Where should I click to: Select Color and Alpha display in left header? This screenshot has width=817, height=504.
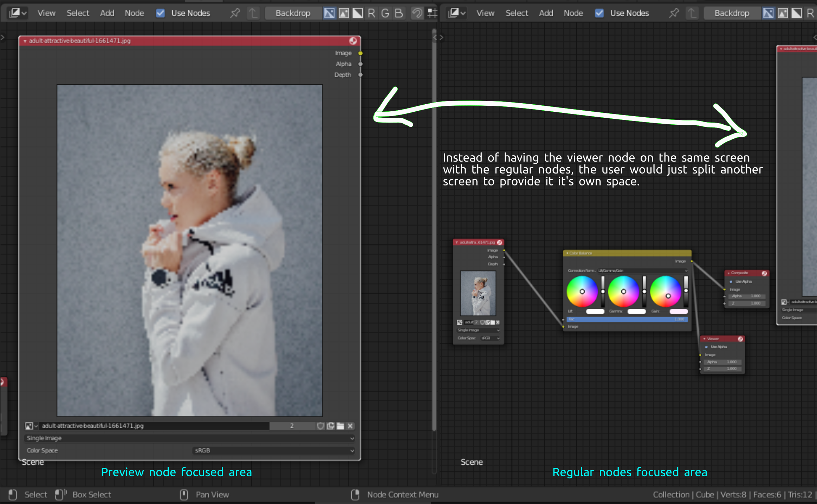pos(329,13)
